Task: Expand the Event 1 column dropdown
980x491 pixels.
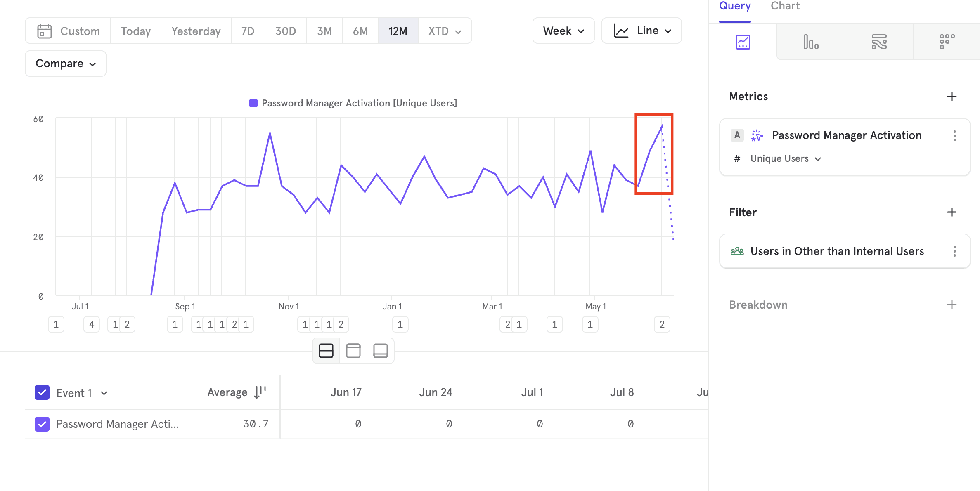Action: [104, 393]
